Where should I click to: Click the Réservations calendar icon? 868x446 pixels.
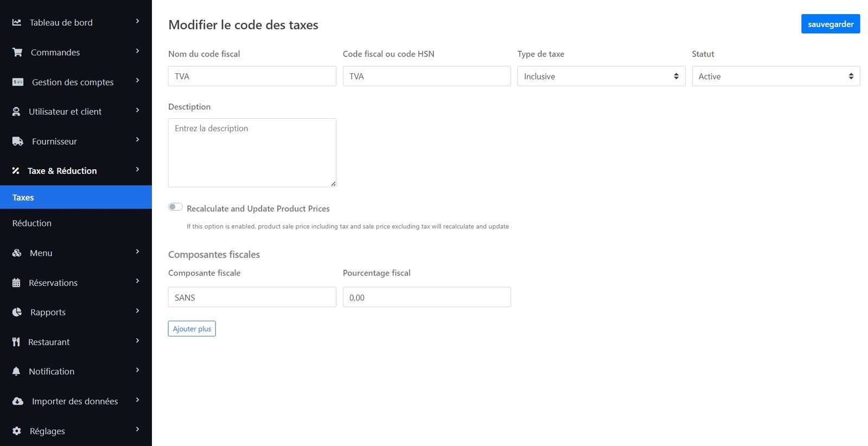pyautogui.click(x=16, y=283)
